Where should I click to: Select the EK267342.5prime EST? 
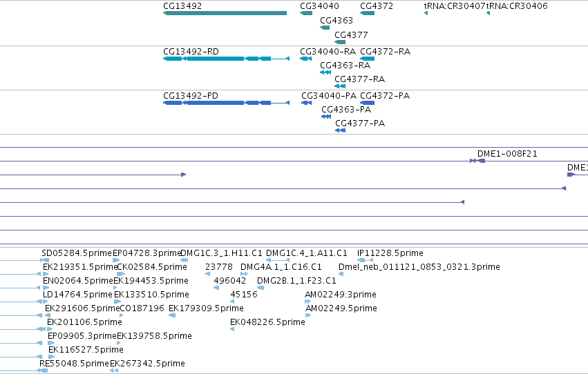[x=114, y=371]
